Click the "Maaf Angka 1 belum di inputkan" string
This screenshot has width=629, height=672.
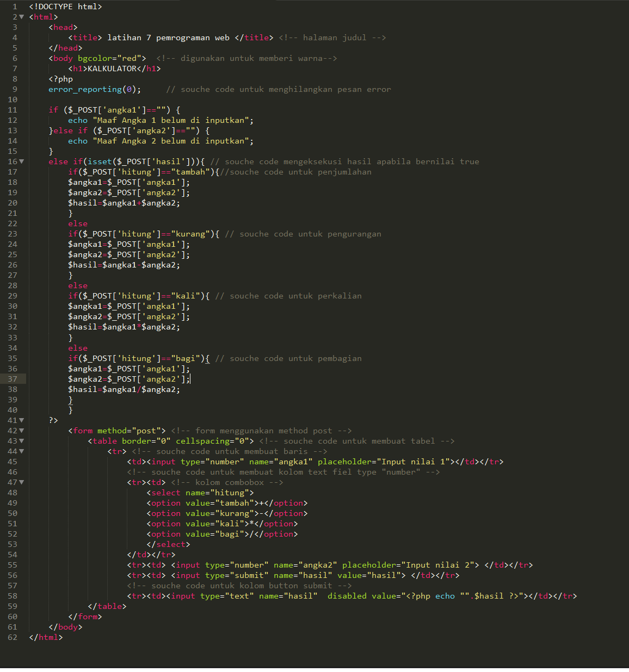[171, 120]
